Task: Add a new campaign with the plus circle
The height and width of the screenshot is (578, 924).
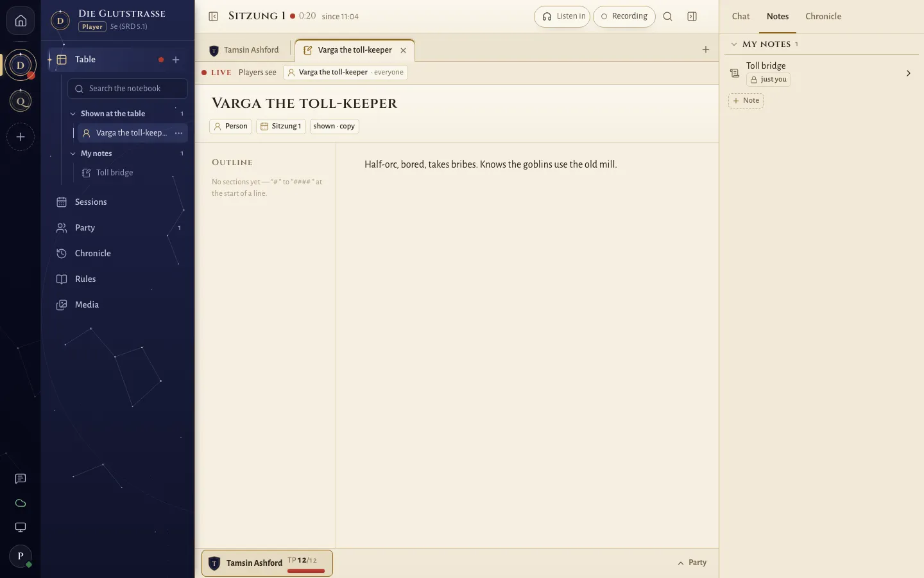Action: (21, 137)
